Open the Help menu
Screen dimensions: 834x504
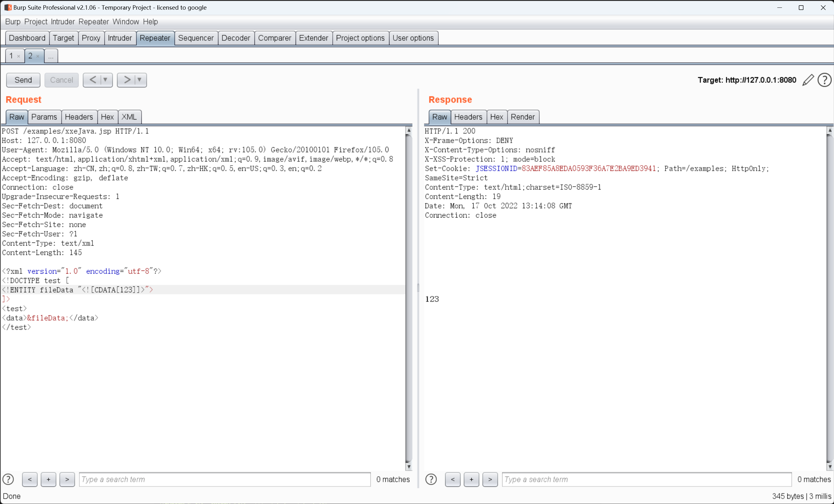[x=150, y=22]
